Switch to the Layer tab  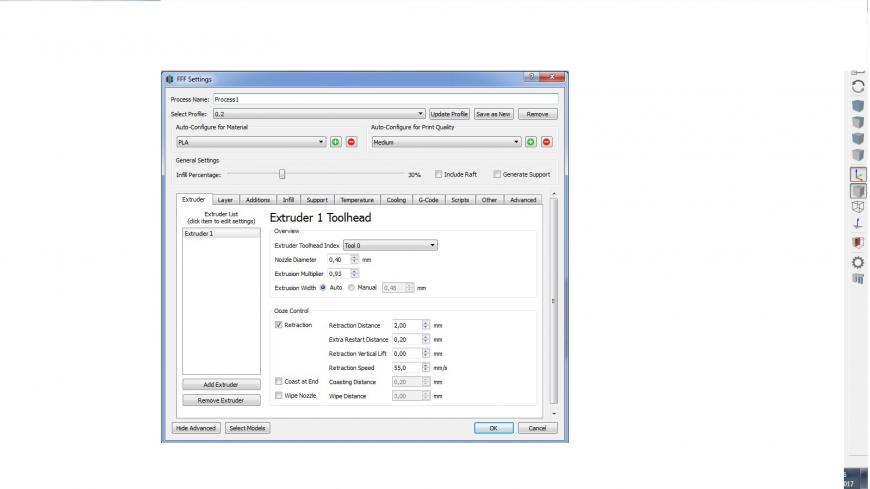click(x=225, y=200)
